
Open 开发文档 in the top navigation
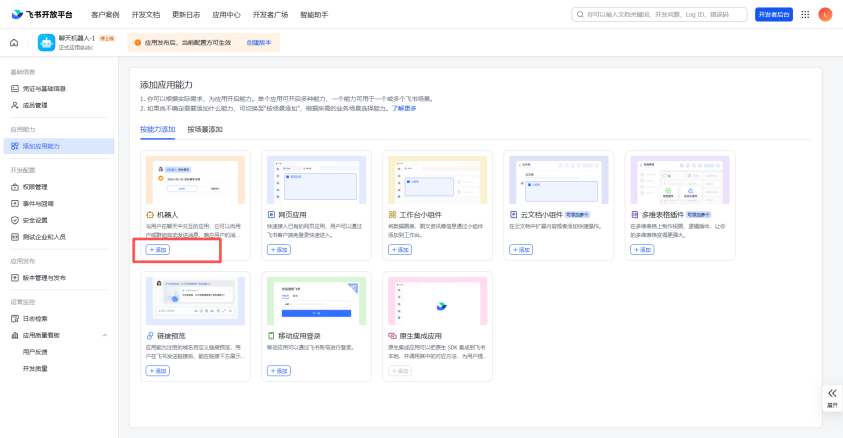(146, 15)
